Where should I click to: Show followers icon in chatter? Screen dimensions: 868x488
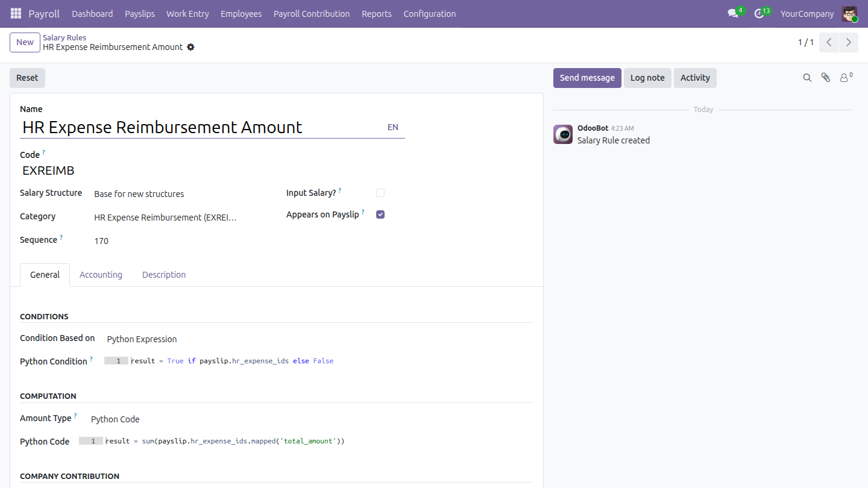point(846,78)
